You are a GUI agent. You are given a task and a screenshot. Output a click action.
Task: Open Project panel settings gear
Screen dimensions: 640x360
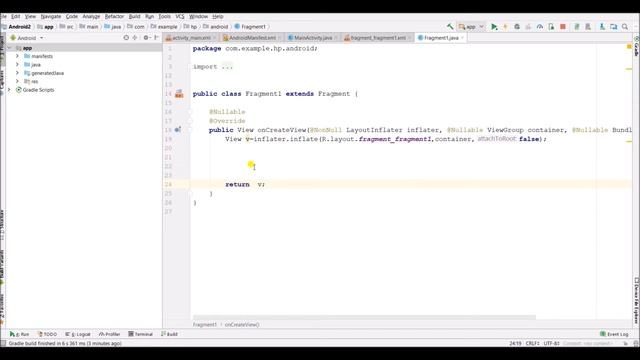pyautogui.click(x=146, y=38)
